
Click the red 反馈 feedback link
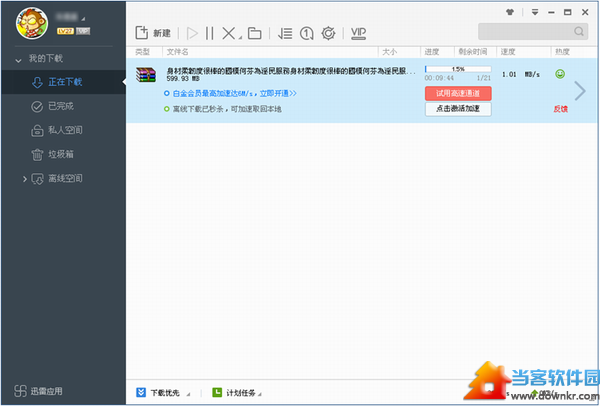[x=561, y=109]
